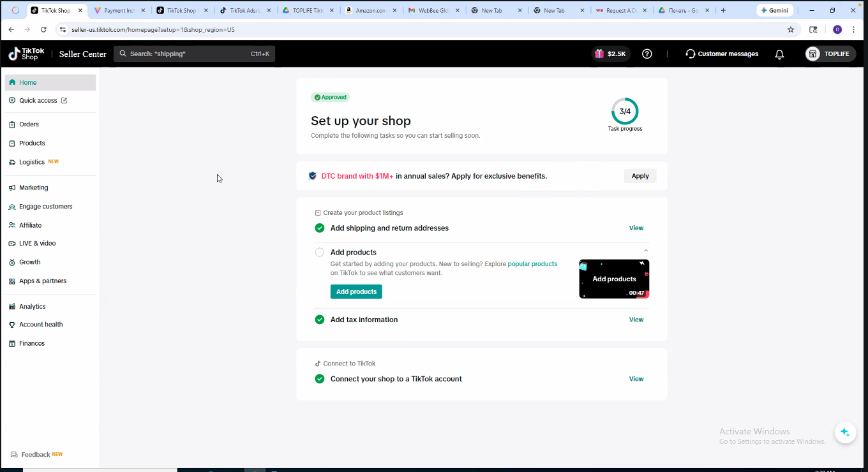Screen dimensions: 868x472
Task: Reload the page in browser
Action: (43, 29)
